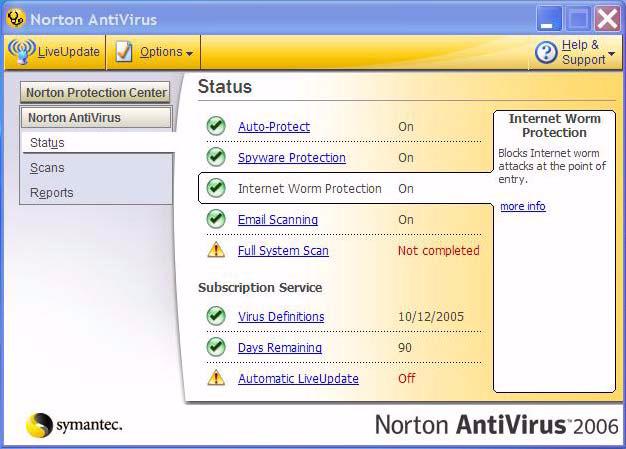Image resolution: width=626 pixels, height=449 pixels.
Task: Open the Norton Protection Center panel
Action: click(95, 93)
